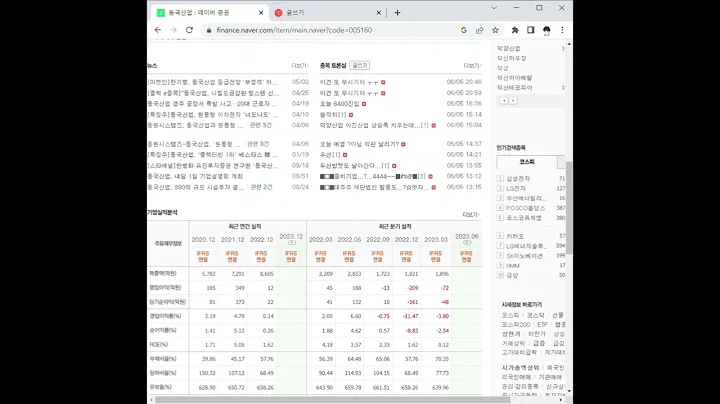This screenshot has height=404, width=720.
Task: Click the 거래상위 quick link
Action: pyautogui.click(x=513, y=343)
